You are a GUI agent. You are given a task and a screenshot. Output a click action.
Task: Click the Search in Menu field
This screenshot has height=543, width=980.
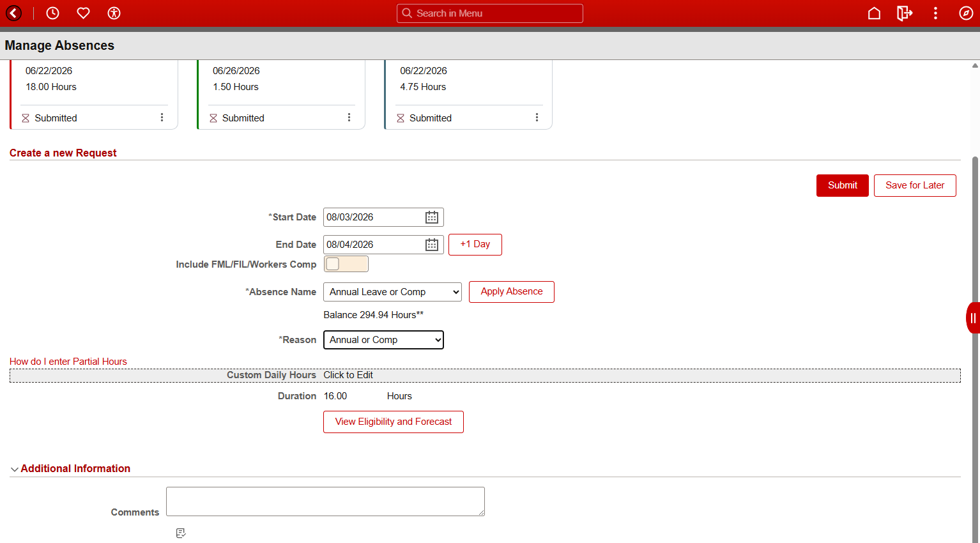[x=490, y=13]
